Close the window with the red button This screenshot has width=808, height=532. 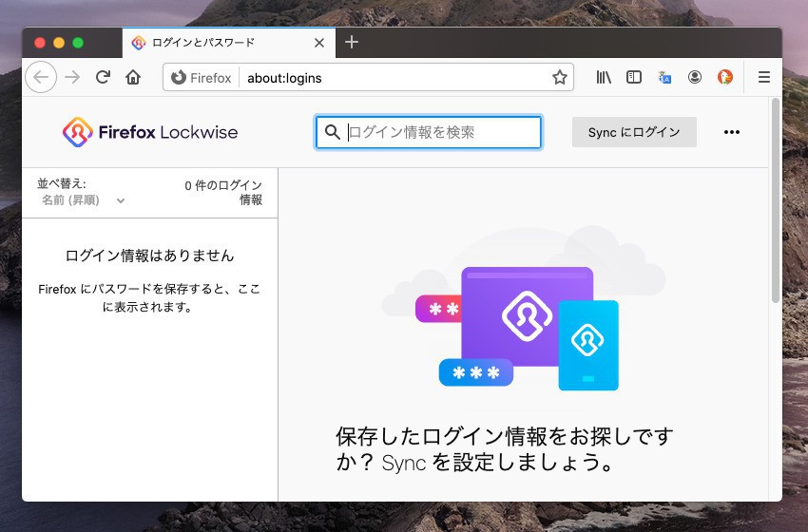(x=40, y=43)
